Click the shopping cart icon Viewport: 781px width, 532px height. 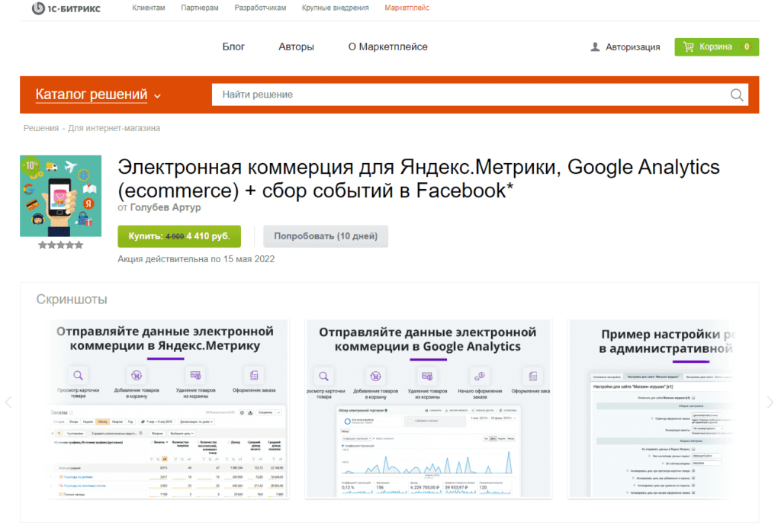689,46
